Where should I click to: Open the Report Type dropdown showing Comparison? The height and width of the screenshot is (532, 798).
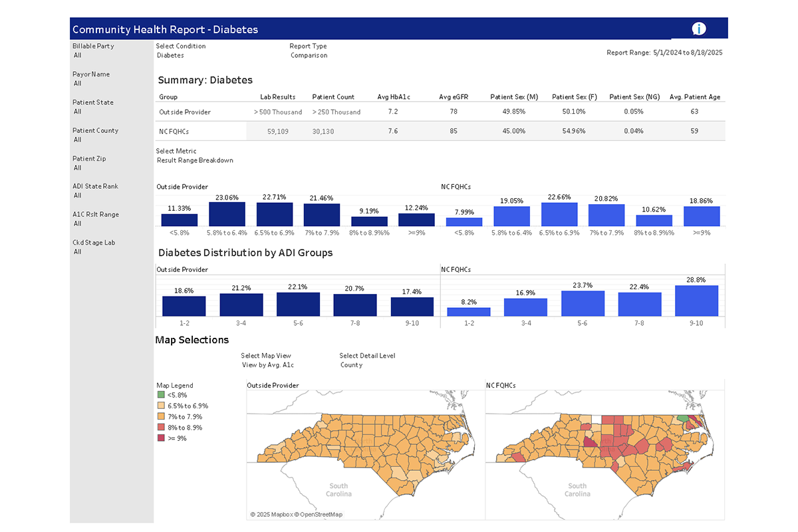pyautogui.click(x=309, y=55)
